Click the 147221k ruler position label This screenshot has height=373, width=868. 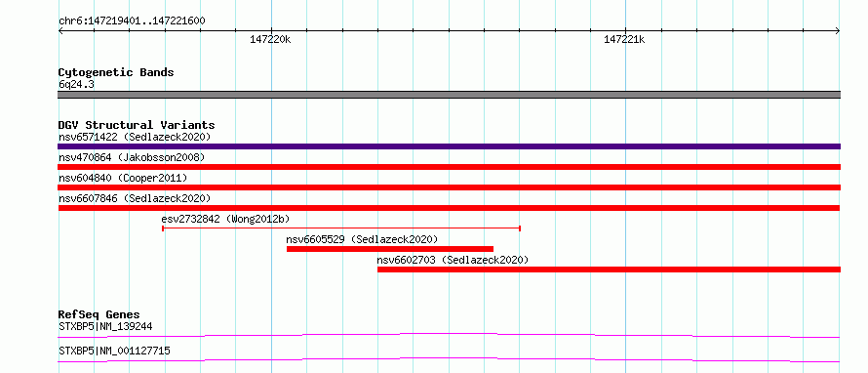point(624,40)
